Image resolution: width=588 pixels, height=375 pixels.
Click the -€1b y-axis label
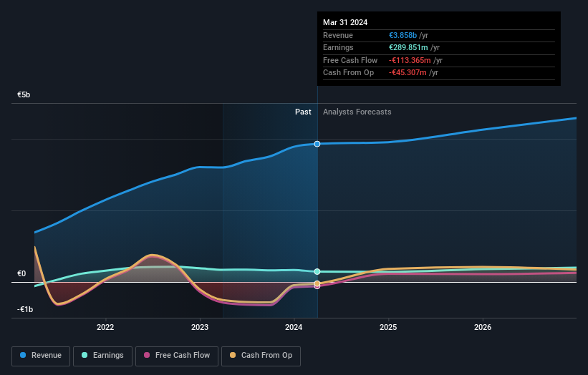pos(25,309)
